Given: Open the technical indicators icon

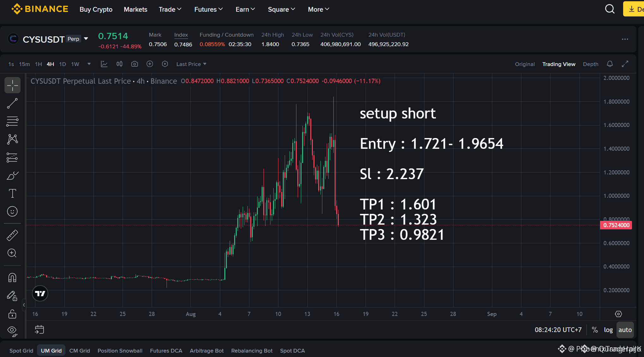Looking at the screenshot, I should click(x=104, y=64).
